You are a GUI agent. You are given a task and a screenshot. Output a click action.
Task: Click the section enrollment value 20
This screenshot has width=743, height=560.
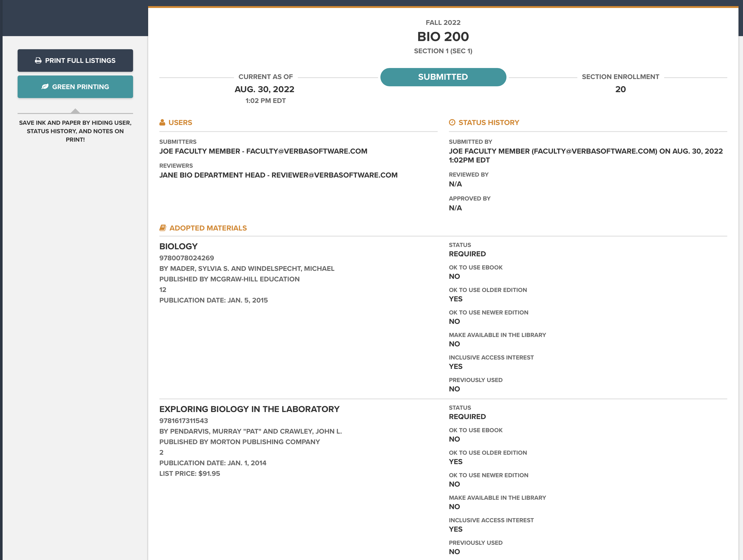pyautogui.click(x=620, y=89)
